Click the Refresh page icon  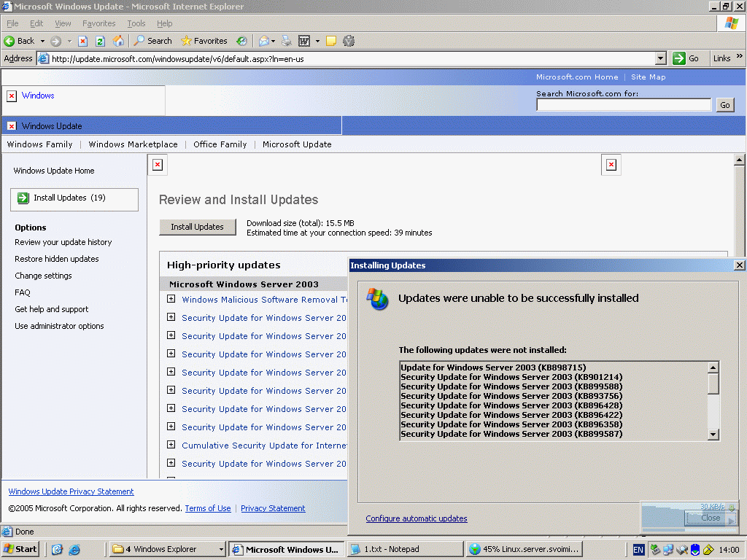[101, 41]
